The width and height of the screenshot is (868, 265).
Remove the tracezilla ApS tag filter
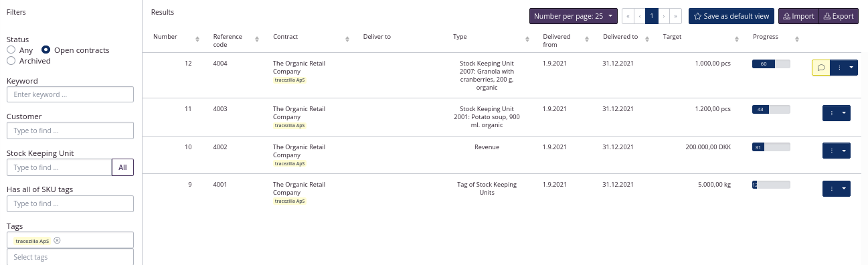pyautogui.click(x=57, y=240)
